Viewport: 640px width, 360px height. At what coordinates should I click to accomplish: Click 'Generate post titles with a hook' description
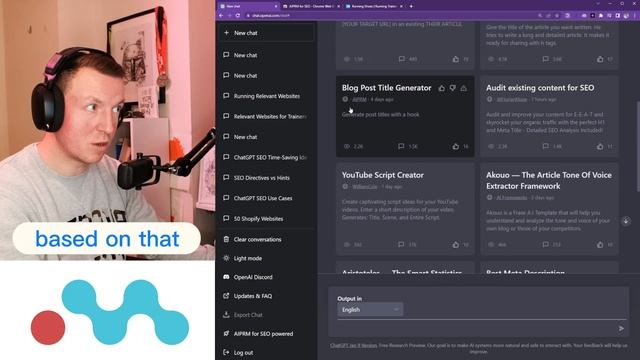380,115
